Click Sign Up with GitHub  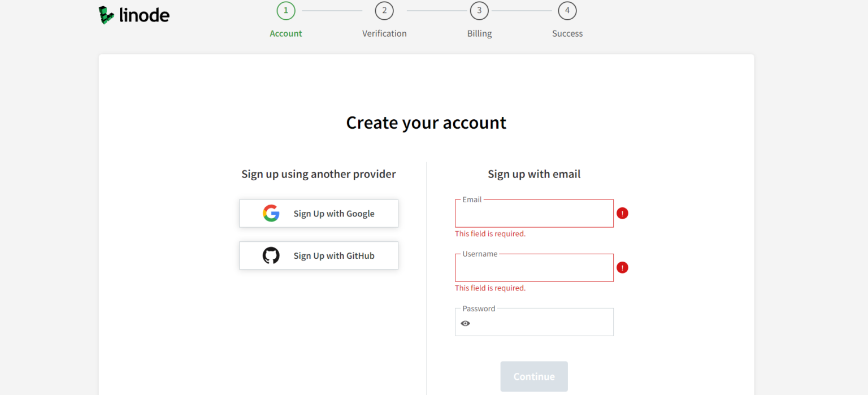[x=318, y=255]
